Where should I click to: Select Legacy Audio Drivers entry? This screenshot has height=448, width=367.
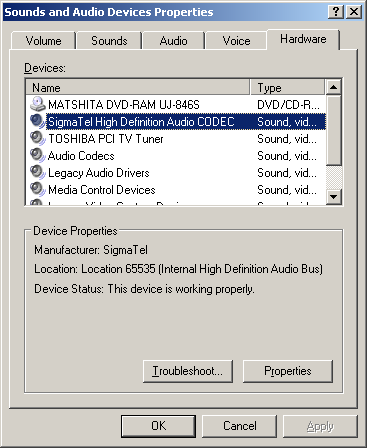pyautogui.click(x=176, y=172)
